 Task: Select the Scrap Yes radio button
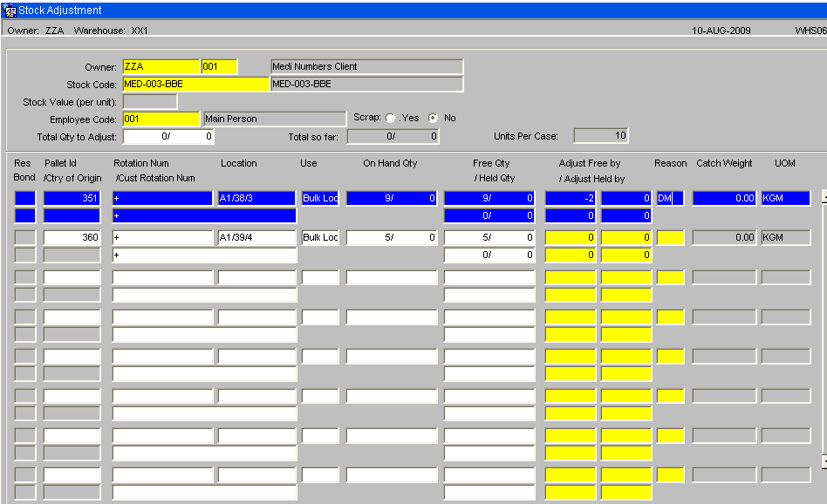pos(390,118)
